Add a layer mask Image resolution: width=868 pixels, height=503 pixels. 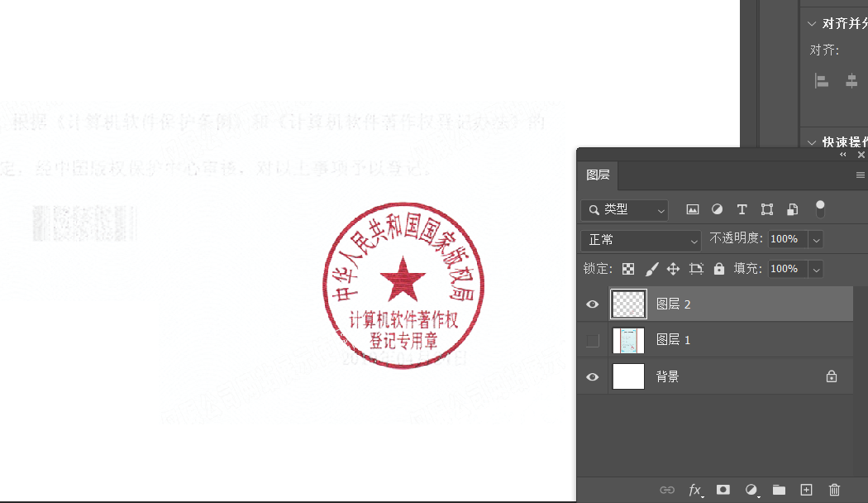click(723, 490)
